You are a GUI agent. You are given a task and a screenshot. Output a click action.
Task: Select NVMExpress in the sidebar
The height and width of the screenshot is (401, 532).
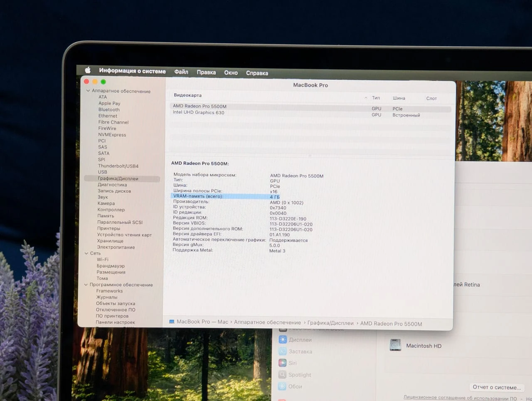[x=112, y=134]
